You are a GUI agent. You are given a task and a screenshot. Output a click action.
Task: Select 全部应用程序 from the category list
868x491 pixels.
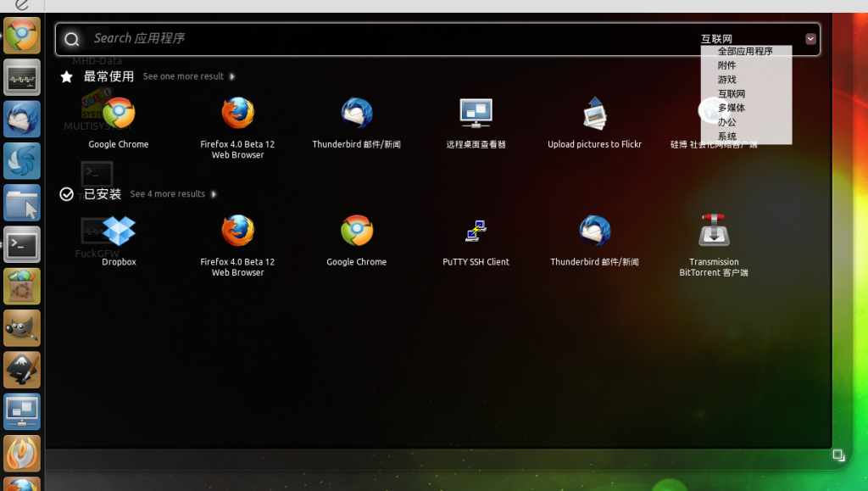(745, 51)
